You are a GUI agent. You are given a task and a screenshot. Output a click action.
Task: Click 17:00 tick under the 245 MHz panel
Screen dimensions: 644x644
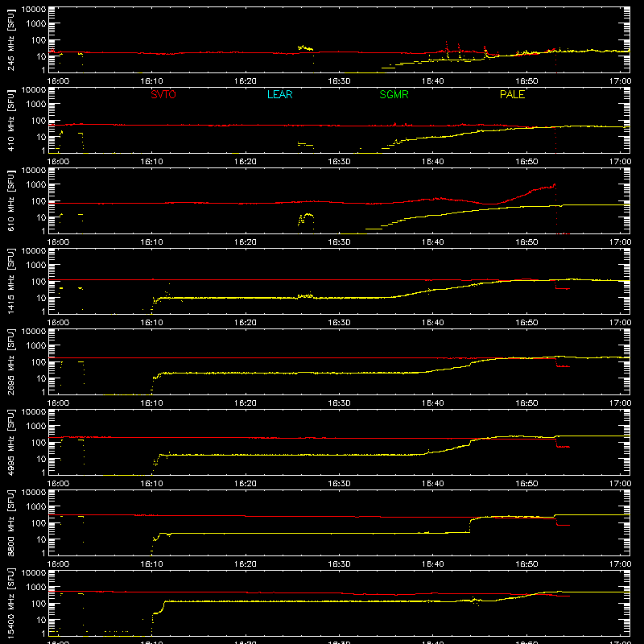pyautogui.click(x=620, y=81)
